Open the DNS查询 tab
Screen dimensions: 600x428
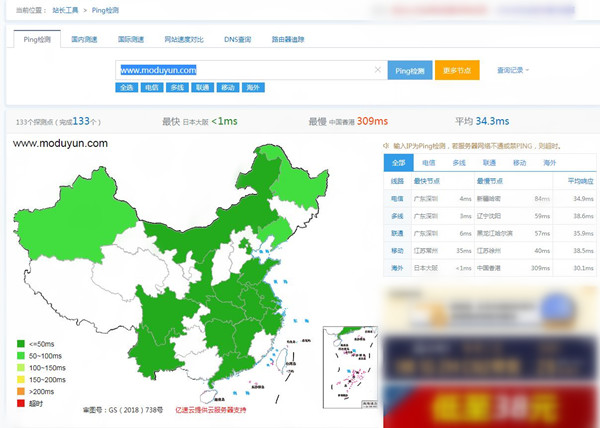tap(238, 40)
